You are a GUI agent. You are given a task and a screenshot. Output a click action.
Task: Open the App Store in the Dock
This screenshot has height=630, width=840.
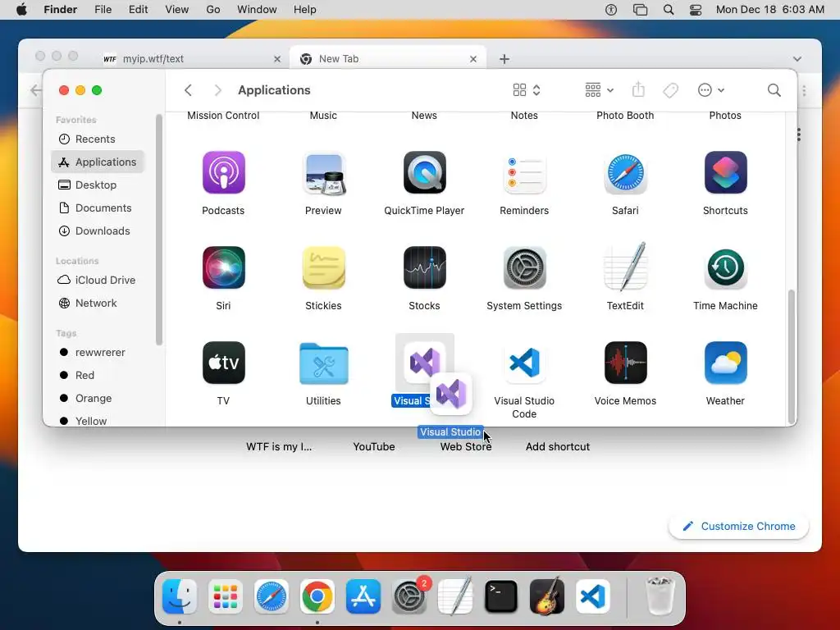point(363,596)
